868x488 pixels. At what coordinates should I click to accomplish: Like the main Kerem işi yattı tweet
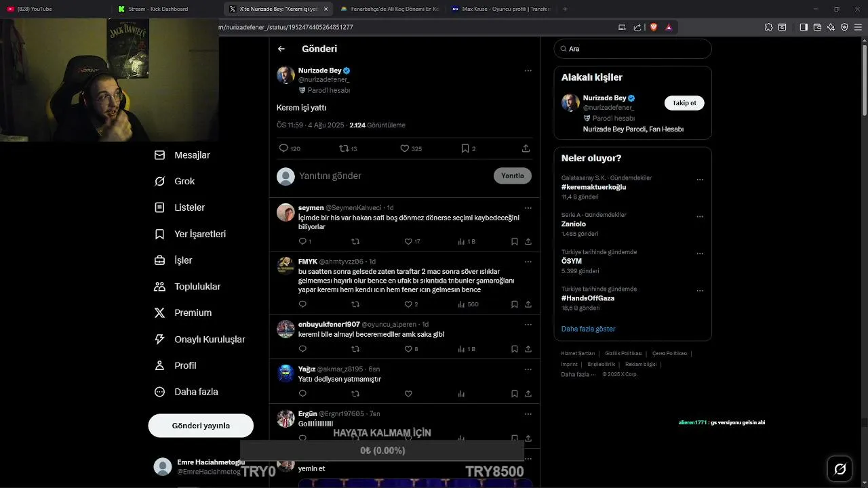click(405, 148)
